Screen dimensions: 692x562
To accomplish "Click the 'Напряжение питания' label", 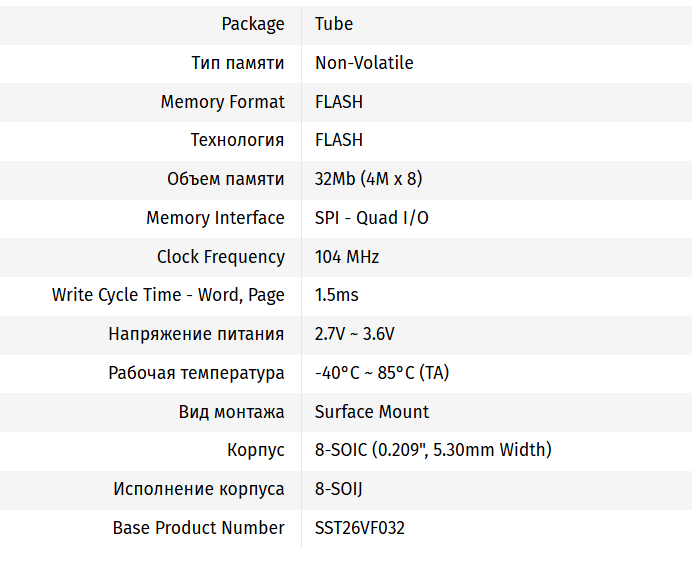I will click(196, 334).
